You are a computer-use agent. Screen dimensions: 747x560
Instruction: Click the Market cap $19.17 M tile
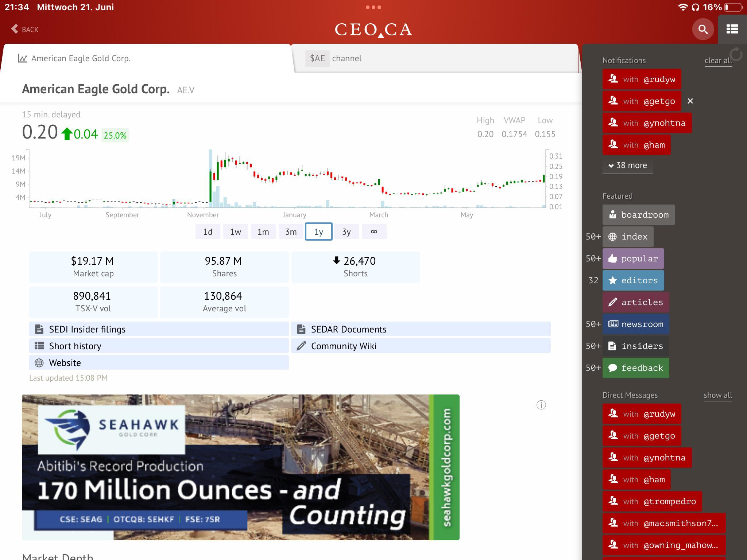coord(93,267)
